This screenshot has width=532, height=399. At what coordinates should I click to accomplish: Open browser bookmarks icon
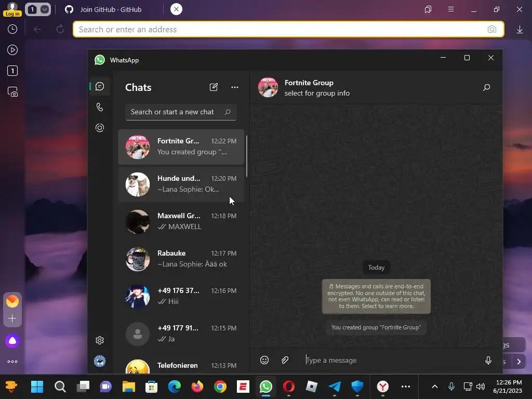428,9
